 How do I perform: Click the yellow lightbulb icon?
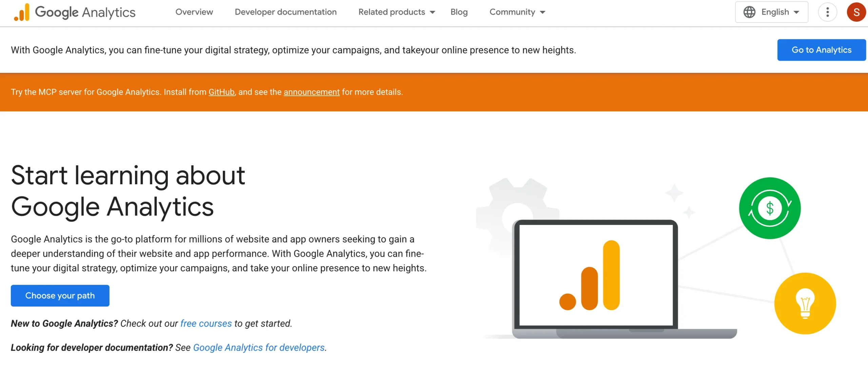click(805, 303)
